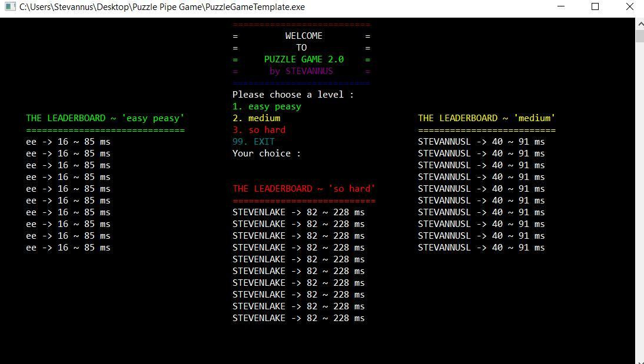Click the console app icon in title bar
Image resolution: width=644 pixels, height=364 pixels.
click(10, 6)
